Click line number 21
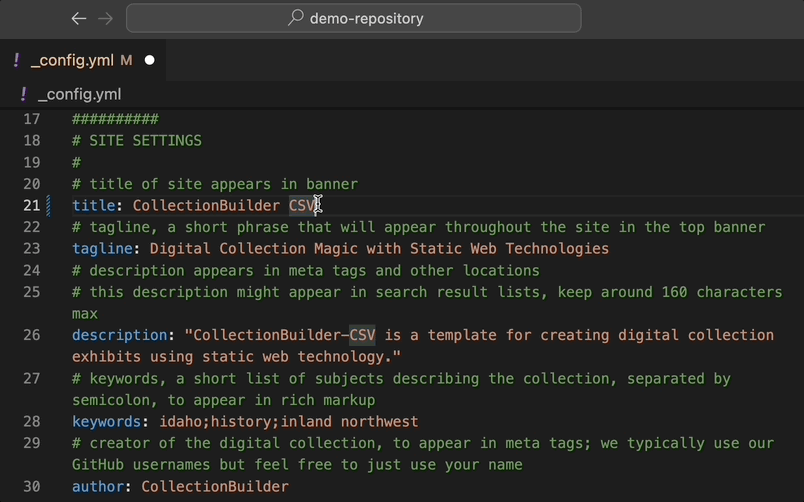The image size is (804, 502). [x=32, y=206]
